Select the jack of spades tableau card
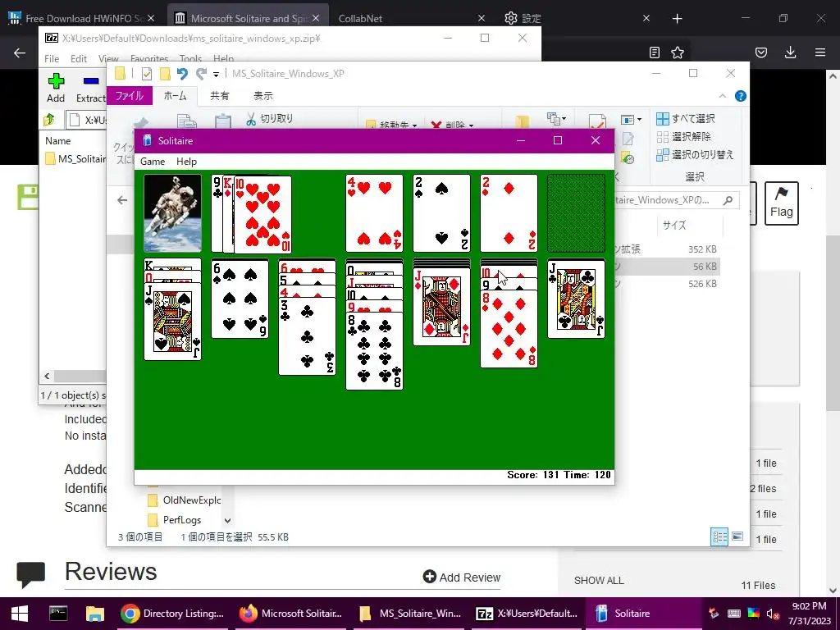Image resolution: width=840 pixels, height=630 pixels. point(172,322)
